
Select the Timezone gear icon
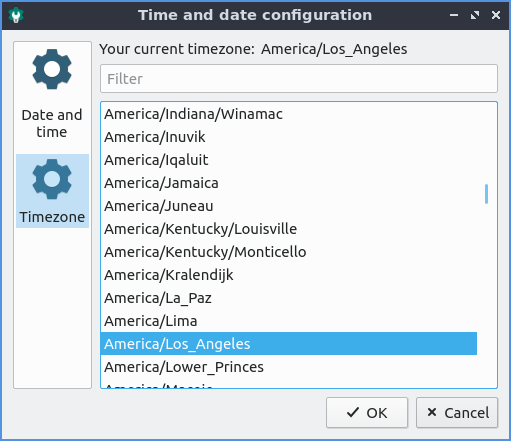click(52, 179)
